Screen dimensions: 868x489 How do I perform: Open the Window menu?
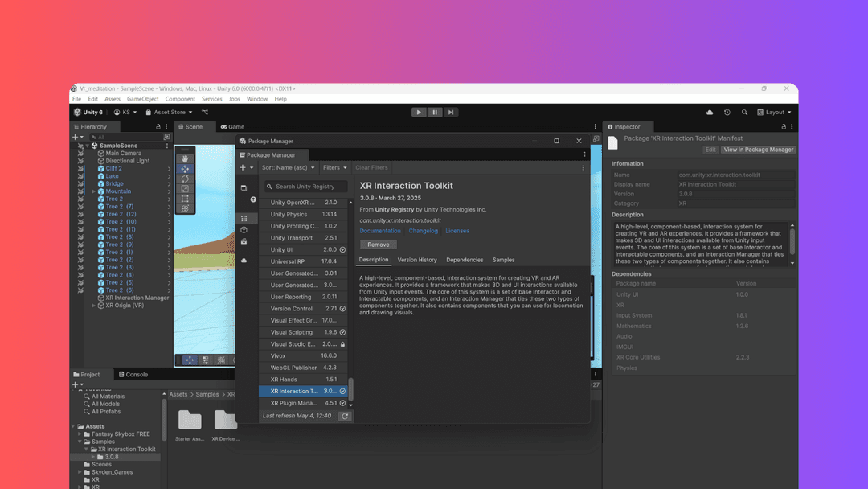pos(257,99)
